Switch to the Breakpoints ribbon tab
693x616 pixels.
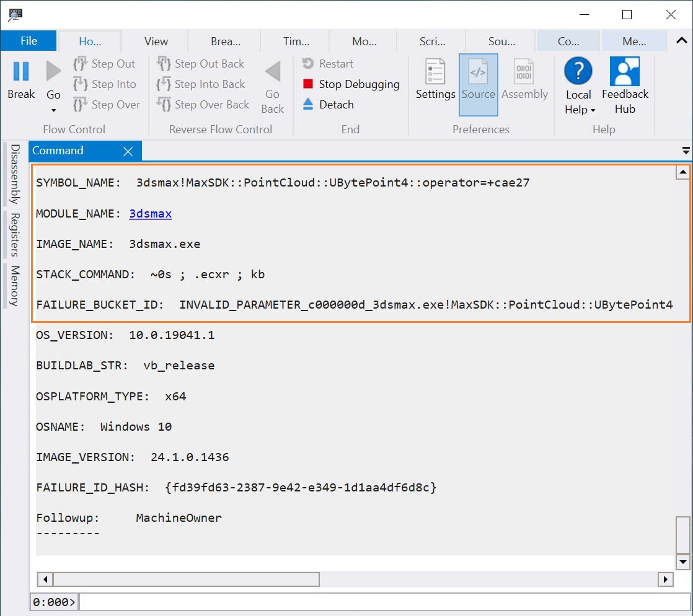pyautogui.click(x=226, y=42)
